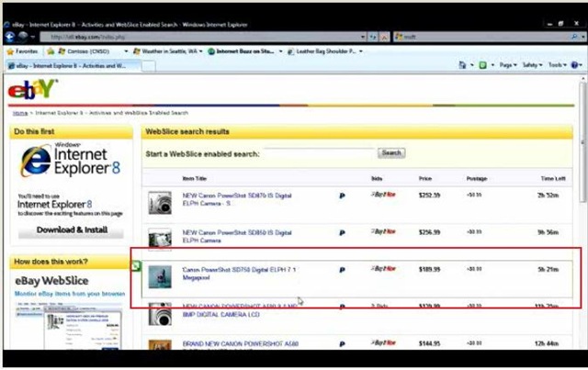588x370 pixels.
Task: Expand dropdown arrow after Contoso (CNSO)
Action: coord(126,51)
